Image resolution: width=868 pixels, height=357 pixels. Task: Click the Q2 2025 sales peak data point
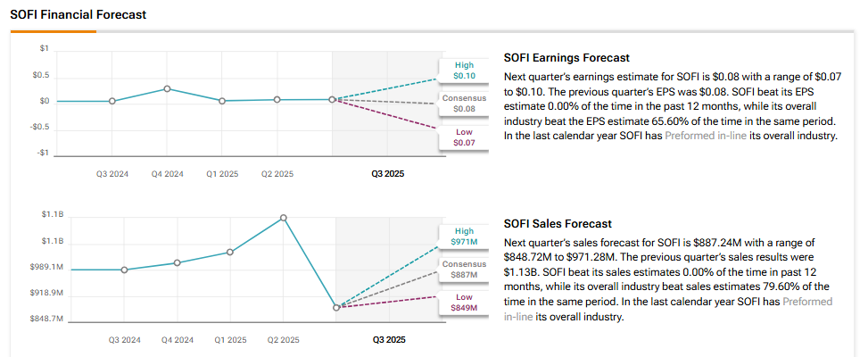coord(284,217)
